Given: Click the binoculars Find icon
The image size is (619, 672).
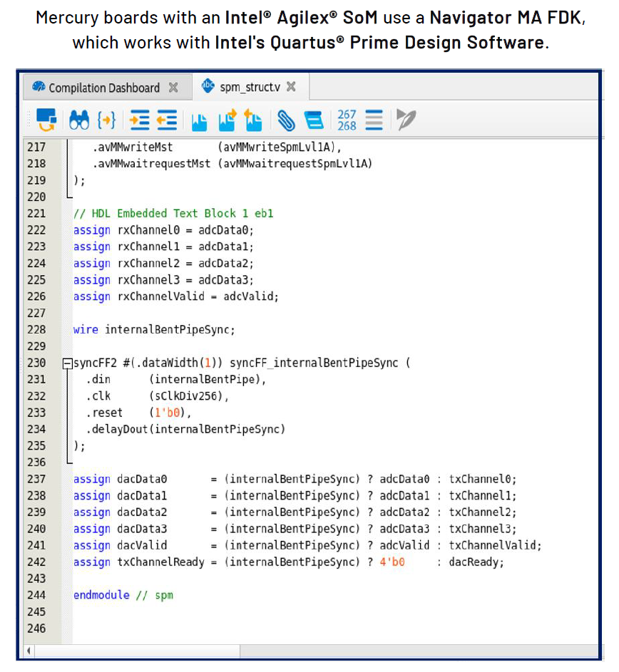Looking at the screenshot, I should 78,120.
